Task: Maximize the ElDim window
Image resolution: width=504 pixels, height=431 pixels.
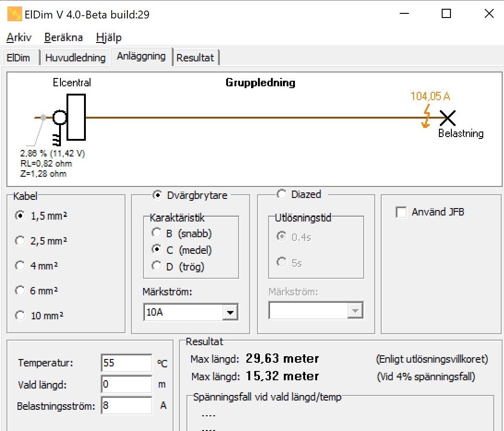Action: tap(446, 14)
